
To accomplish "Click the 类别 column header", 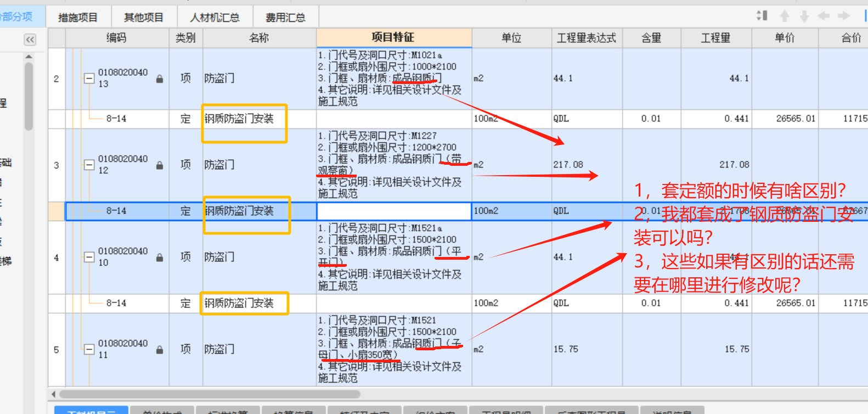I will point(185,38).
